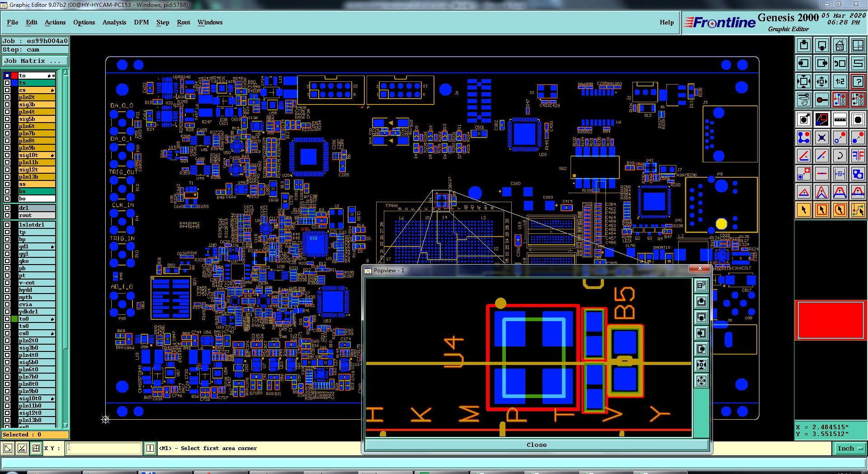
Task: Toggle checkbox for layer ydkdrl
Action: click(x=7, y=312)
